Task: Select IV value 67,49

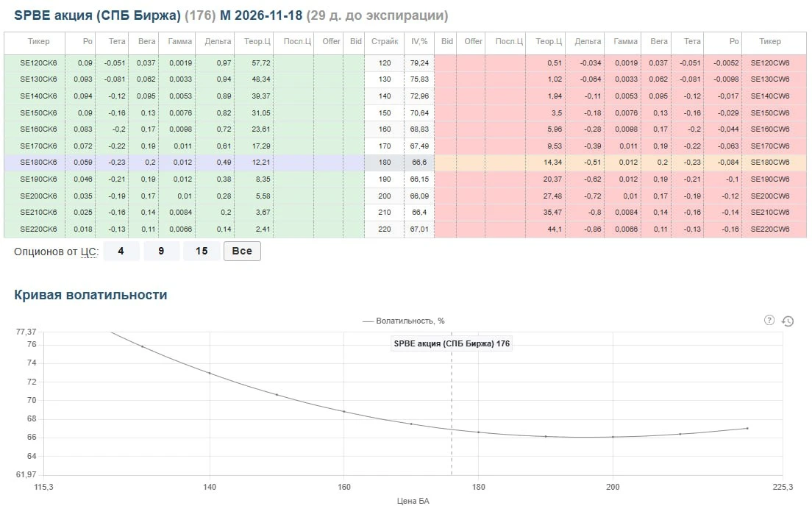Action: (x=419, y=146)
